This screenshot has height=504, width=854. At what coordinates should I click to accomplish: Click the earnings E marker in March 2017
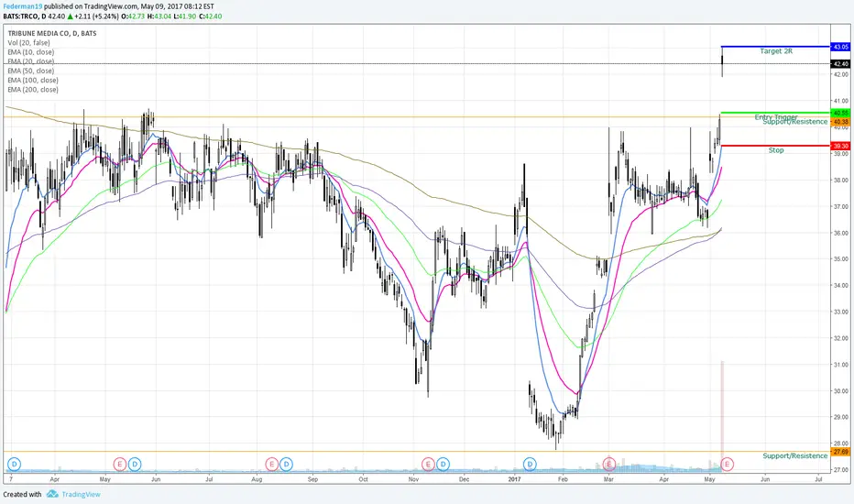(x=609, y=465)
